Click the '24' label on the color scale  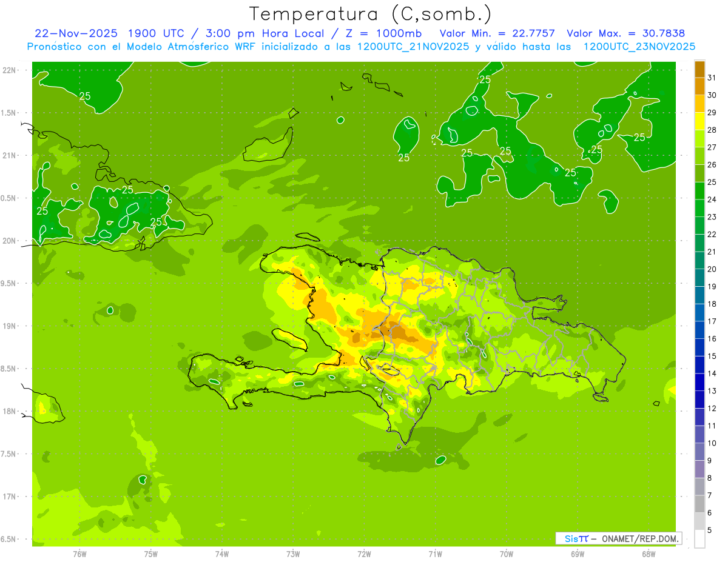[x=712, y=199]
